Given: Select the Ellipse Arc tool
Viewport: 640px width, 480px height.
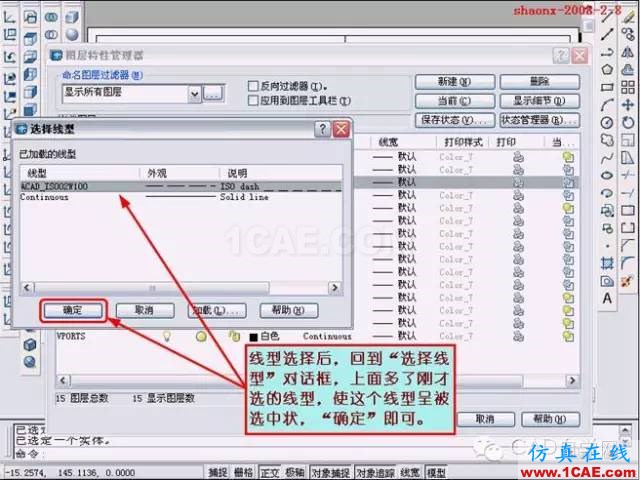Looking at the screenshot, I should click(x=607, y=193).
